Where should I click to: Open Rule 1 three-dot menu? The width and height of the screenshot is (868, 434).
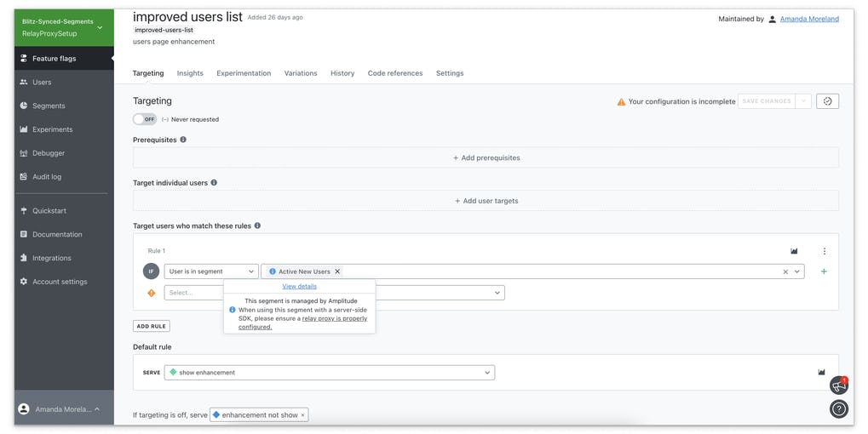coord(825,251)
